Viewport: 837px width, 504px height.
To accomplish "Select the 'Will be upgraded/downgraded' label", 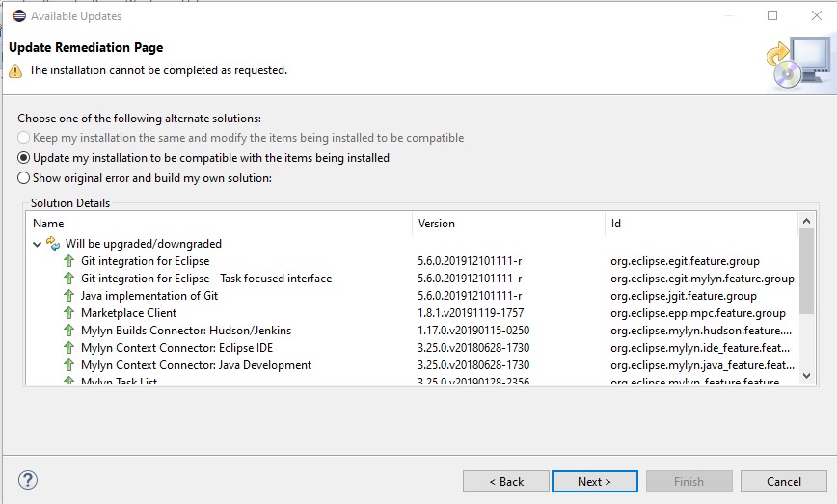I will pos(144,244).
